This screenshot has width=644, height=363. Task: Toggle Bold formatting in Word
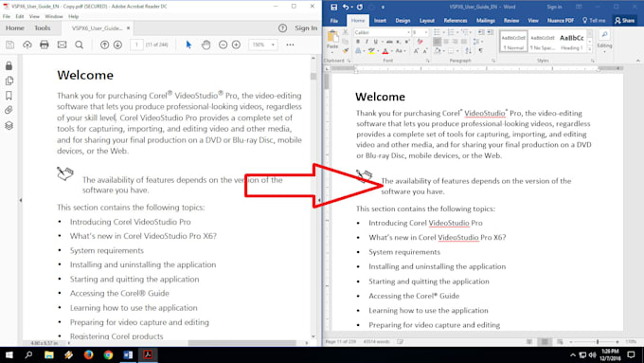click(x=358, y=42)
